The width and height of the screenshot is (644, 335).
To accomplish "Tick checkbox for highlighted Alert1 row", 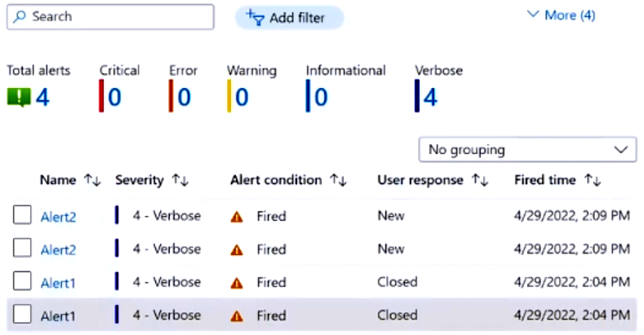I will point(22,315).
